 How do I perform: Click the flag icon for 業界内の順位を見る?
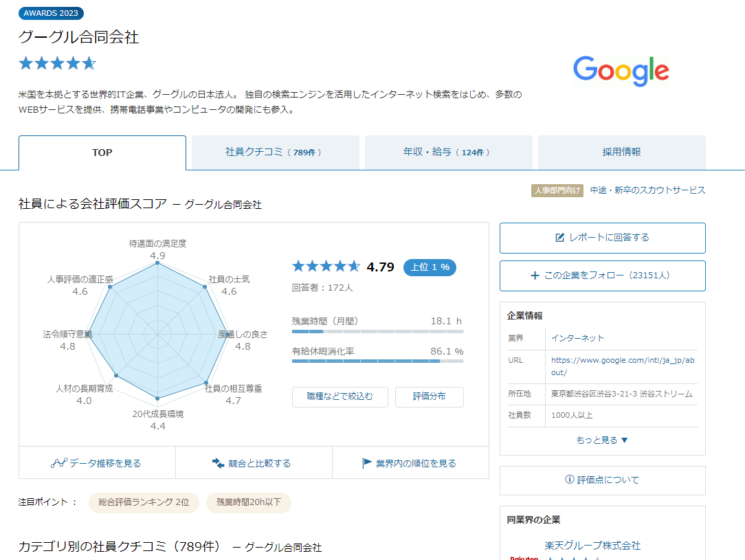tap(366, 462)
